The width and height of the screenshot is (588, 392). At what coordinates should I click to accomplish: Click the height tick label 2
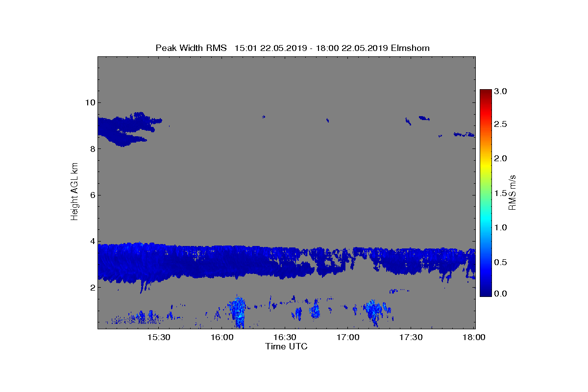(x=92, y=288)
